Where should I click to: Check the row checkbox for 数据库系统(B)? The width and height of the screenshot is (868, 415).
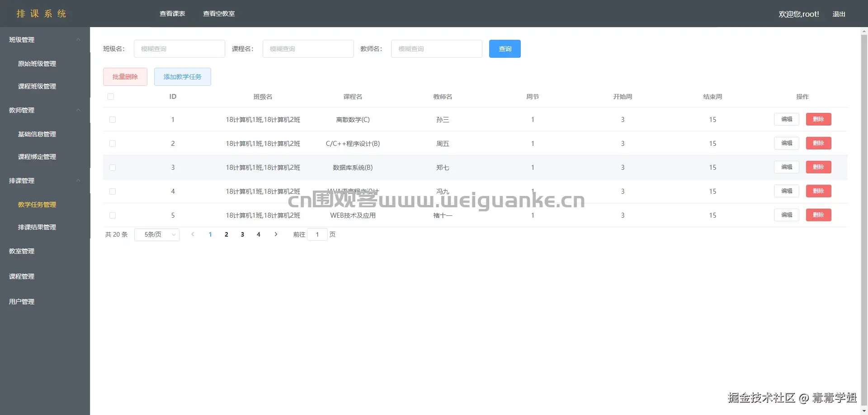coord(113,168)
